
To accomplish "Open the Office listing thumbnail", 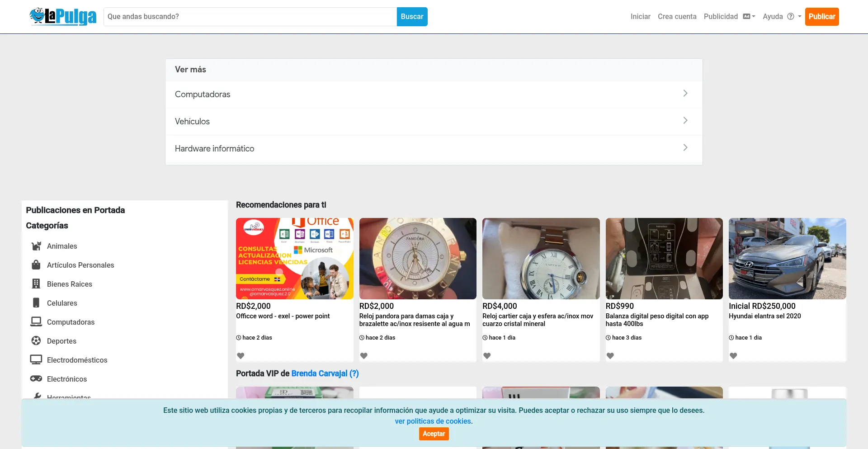I will [x=295, y=259].
